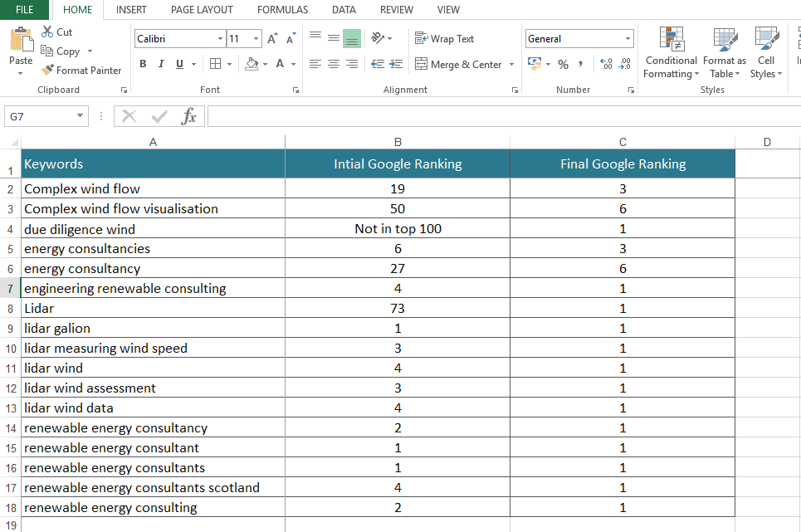
Task: Select 'lidar galion' cell
Action: 153,328
